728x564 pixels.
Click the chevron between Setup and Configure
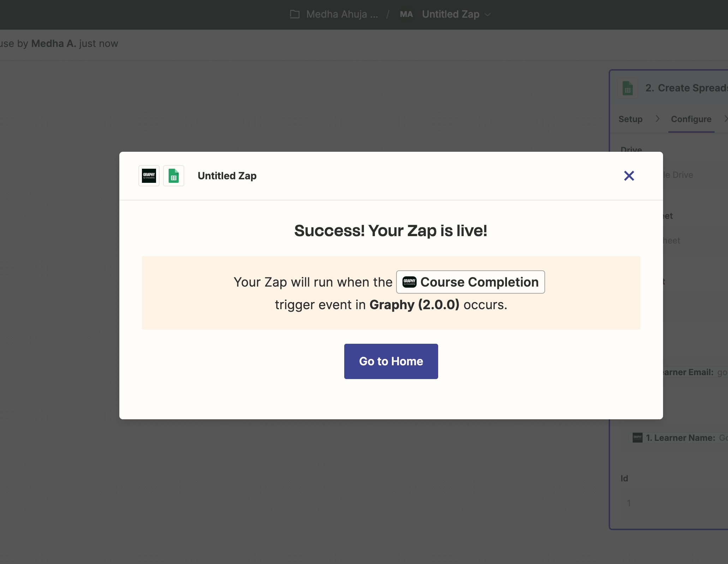(x=657, y=119)
